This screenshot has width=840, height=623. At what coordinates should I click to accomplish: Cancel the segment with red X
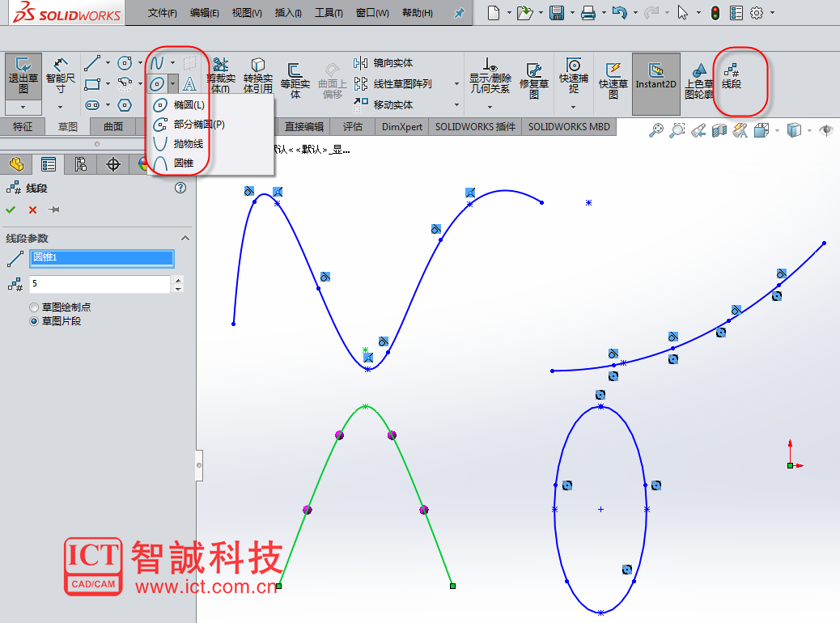32,210
